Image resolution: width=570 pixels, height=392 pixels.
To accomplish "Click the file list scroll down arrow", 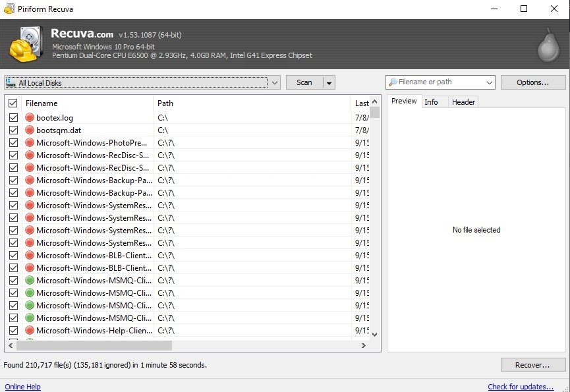I will 375,335.
